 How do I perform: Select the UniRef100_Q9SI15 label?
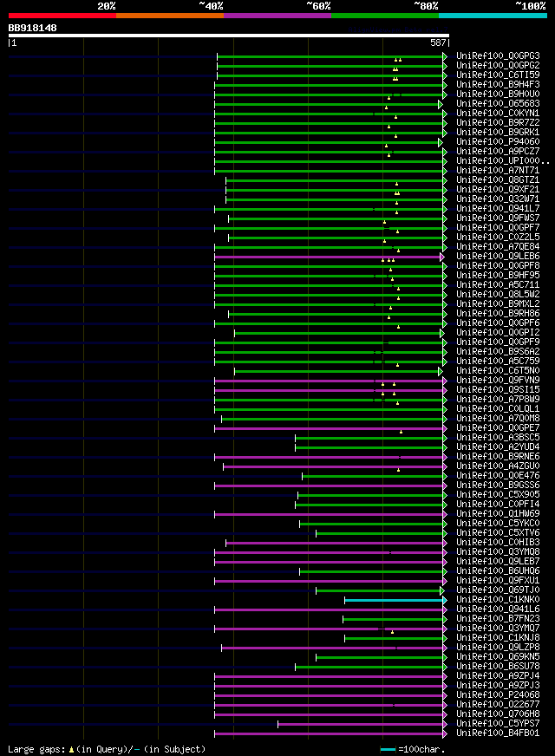point(498,390)
